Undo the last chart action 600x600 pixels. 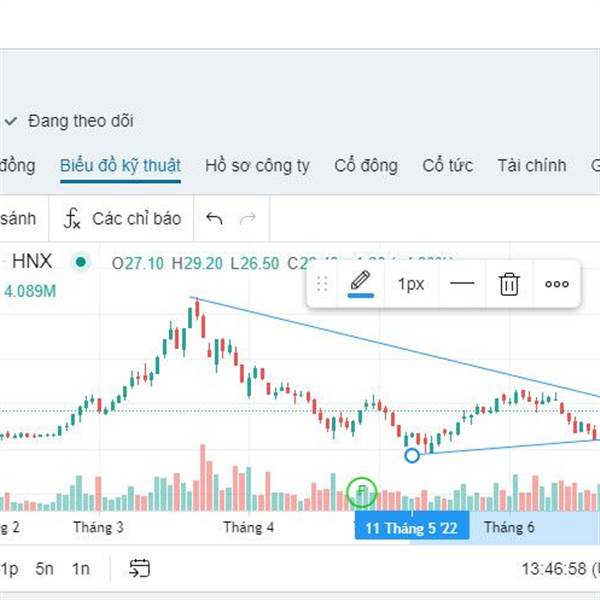point(214,218)
